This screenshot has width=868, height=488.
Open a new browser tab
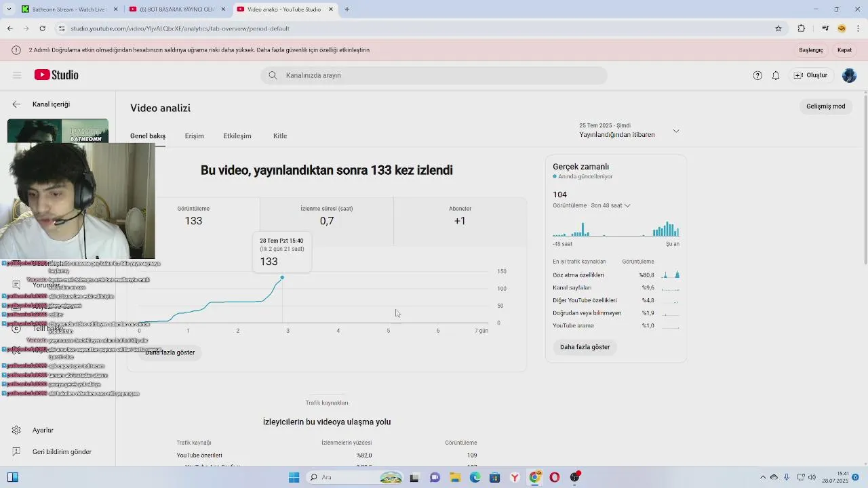pyautogui.click(x=347, y=9)
